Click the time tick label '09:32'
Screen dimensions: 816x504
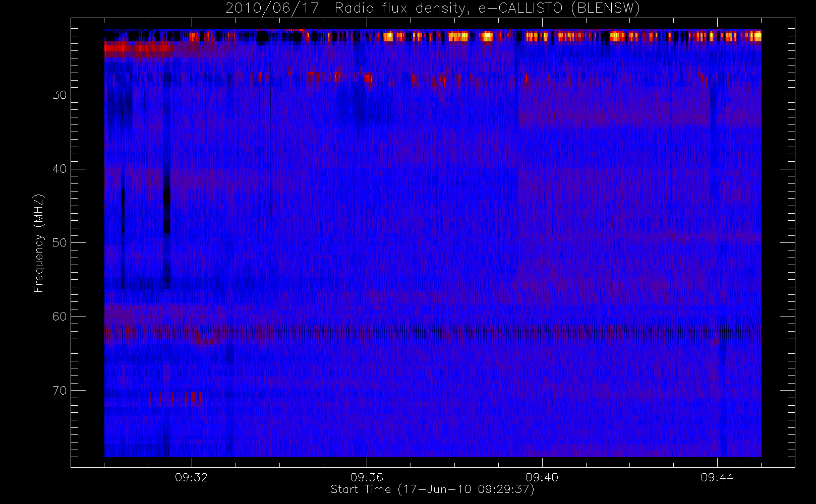(192, 477)
